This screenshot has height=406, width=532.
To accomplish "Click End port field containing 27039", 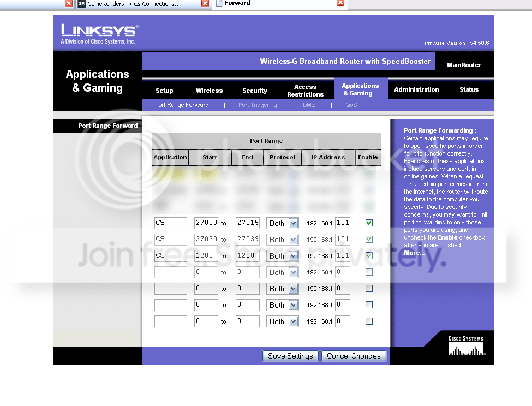I will pos(248,239).
